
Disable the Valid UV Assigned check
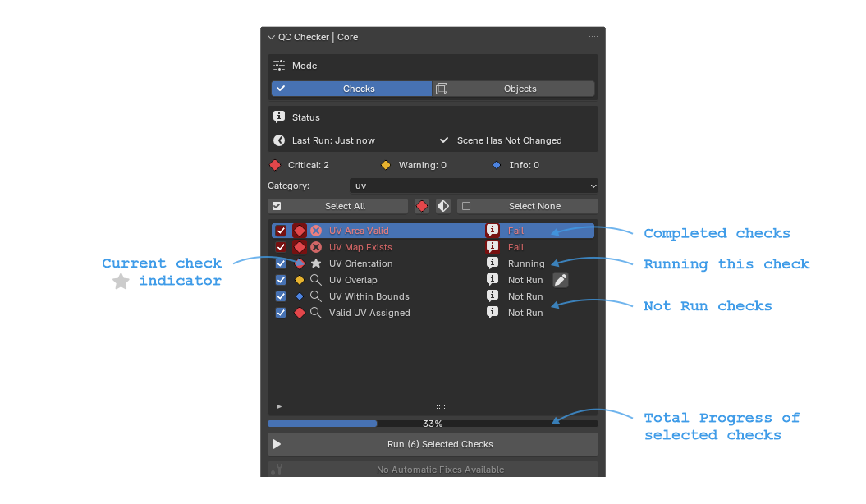[281, 313]
